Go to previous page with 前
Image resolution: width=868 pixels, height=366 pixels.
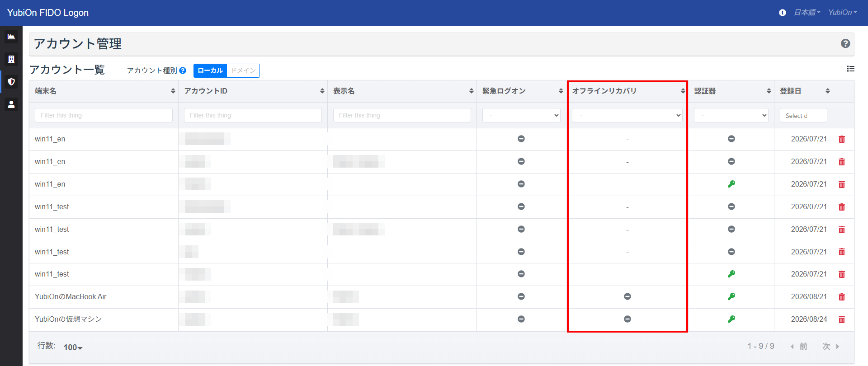[799, 347]
